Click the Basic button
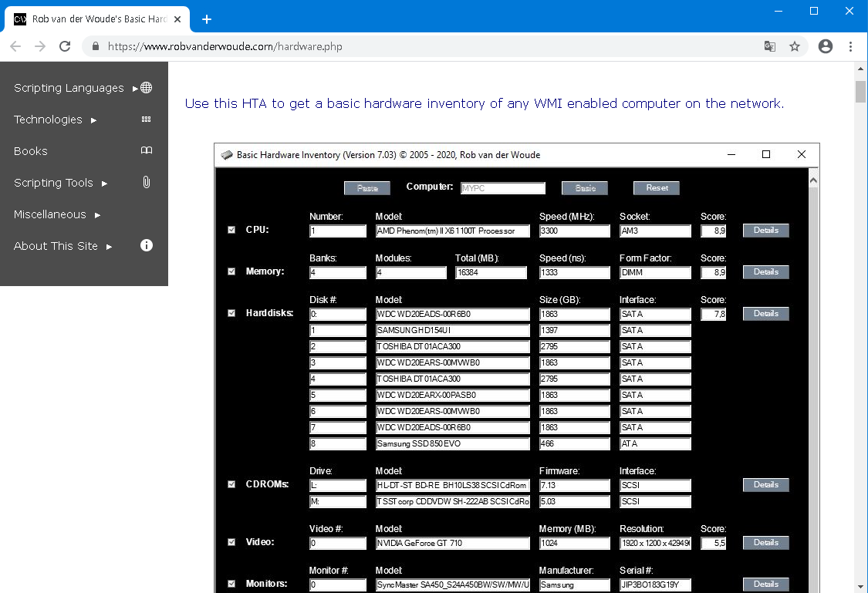The height and width of the screenshot is (593, 868). (x=585, y=188)
